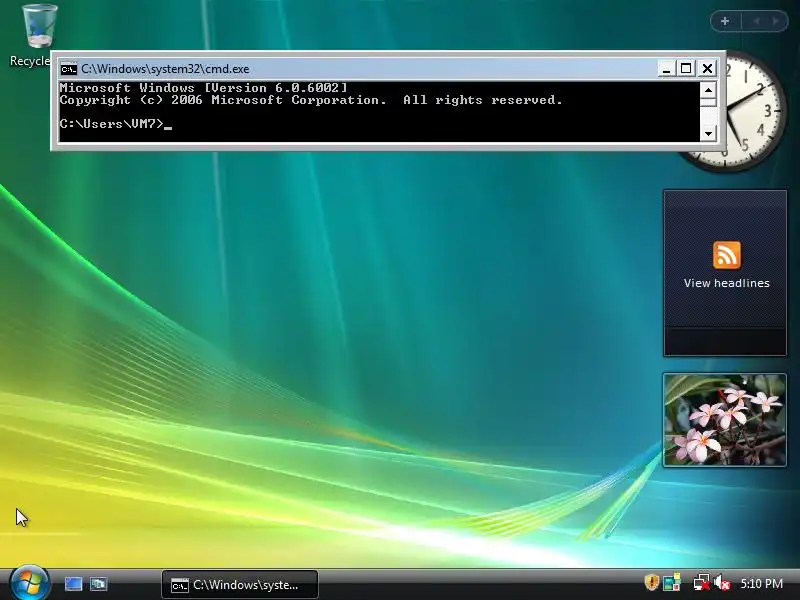The width and height of the screenshot is (800, 600).
Task: Click the analog Clock gadget
Action: pyautogui.click(x=755, y=111)
